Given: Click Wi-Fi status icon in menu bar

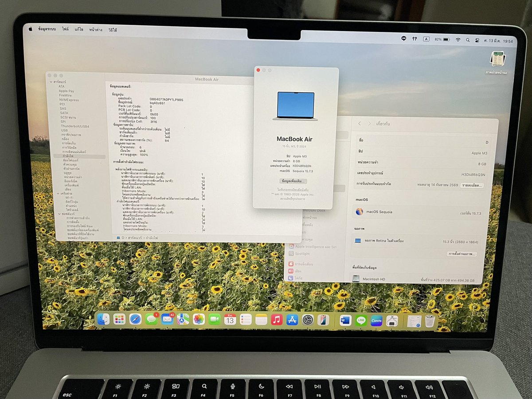Looking at the screenshot, I should [x=458, y=39].
